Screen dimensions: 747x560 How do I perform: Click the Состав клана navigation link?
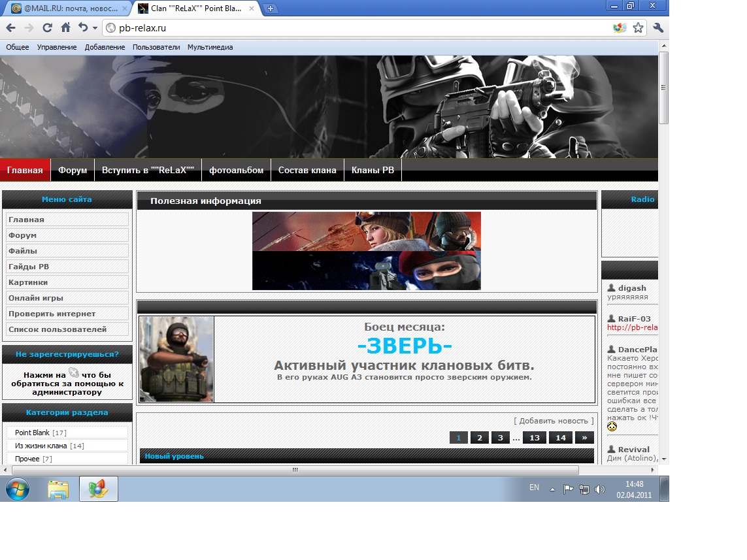pos(307,171)
